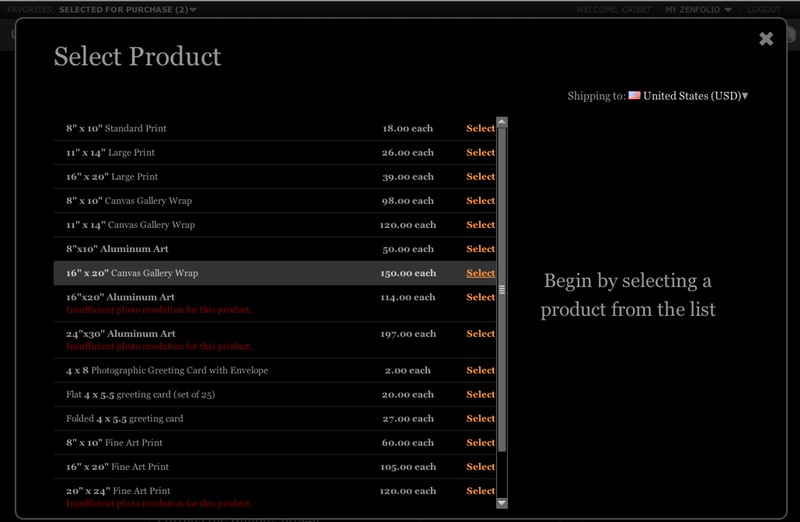800x522 pixels.
Task: Select the 24"x30" Aluminum Art product
Action: click(480, 333)
